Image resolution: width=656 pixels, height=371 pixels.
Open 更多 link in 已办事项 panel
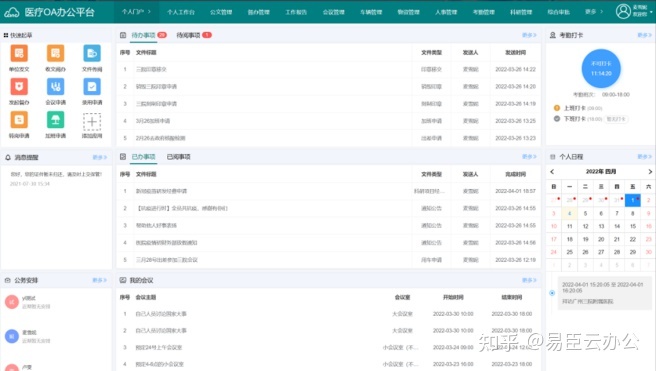529,156
